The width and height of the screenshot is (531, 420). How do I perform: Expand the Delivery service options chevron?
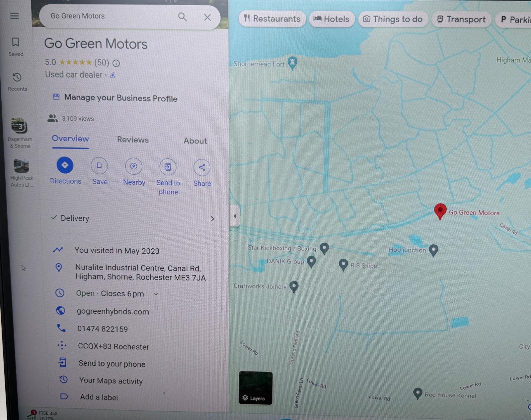pyautogui.click(x=212, y=219)
